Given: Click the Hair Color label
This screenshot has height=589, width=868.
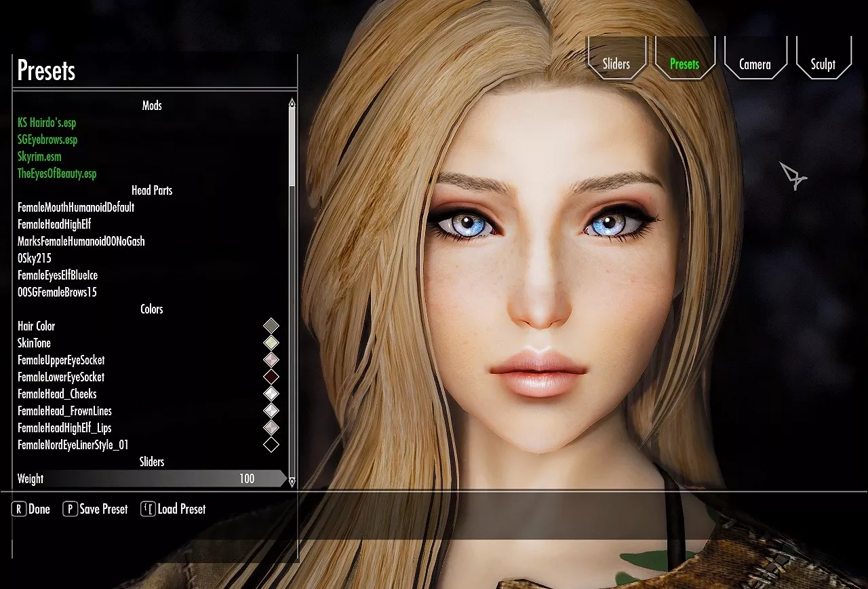Looking at the screenshot, I should 37,326.
